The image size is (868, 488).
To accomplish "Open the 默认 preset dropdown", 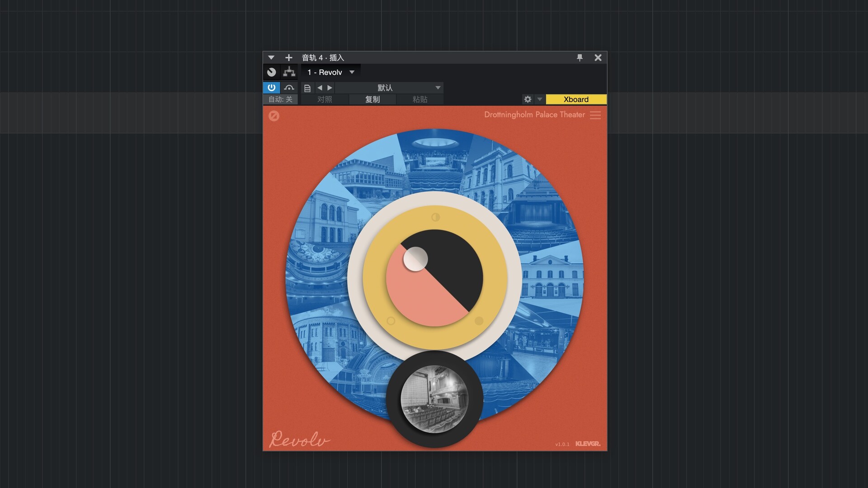I will pyautogui.click(x=389, y=88).
